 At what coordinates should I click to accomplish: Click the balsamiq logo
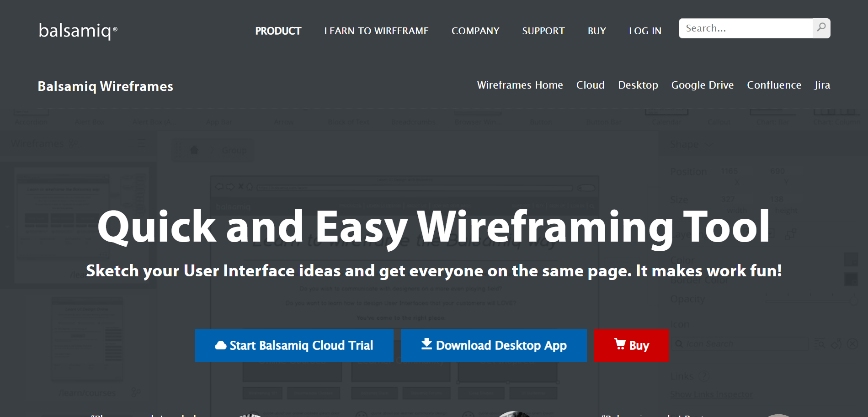(x=78, y=31)
